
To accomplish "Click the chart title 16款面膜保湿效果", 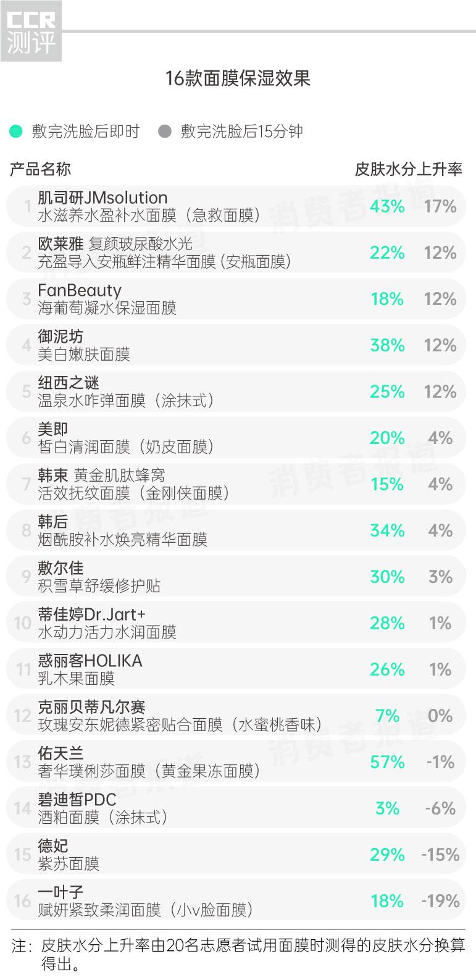I will tap(238, 78).
